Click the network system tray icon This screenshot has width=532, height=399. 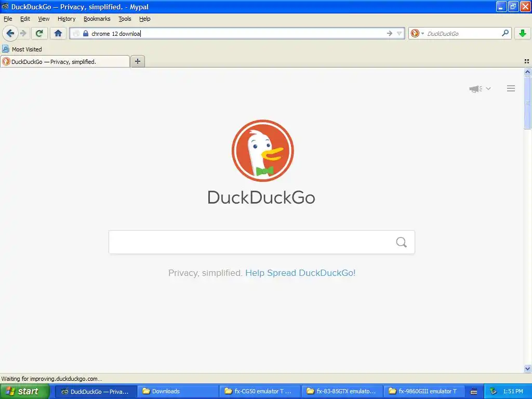493,391
